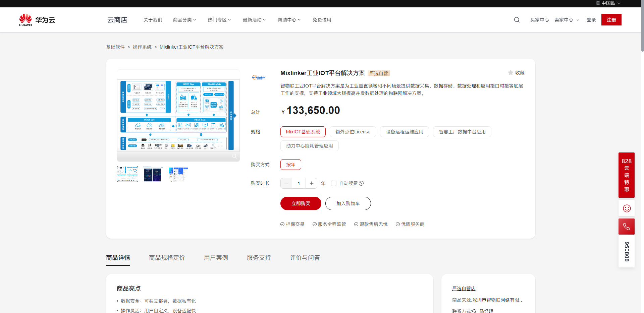
Task: Click the Mixlinker vendor logo
Action: 259,77
